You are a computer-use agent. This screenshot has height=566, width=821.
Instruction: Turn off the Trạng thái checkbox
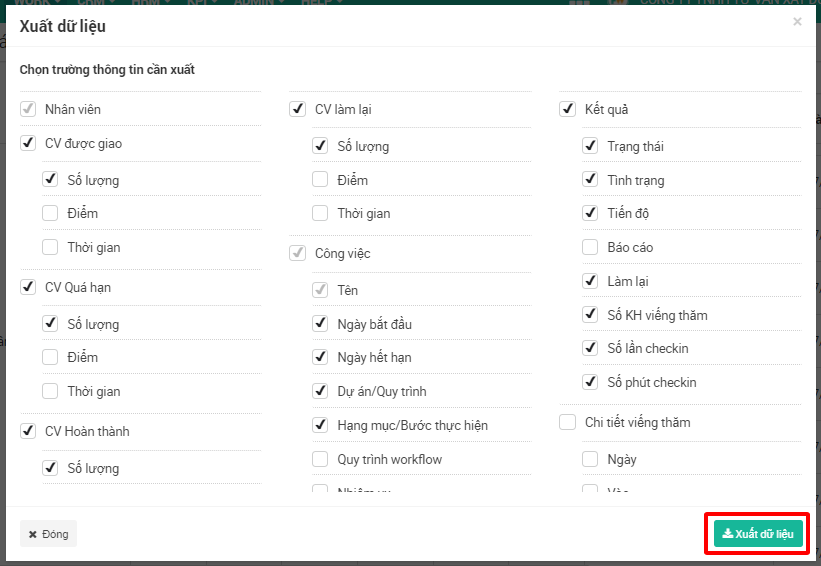coord(590,146)
